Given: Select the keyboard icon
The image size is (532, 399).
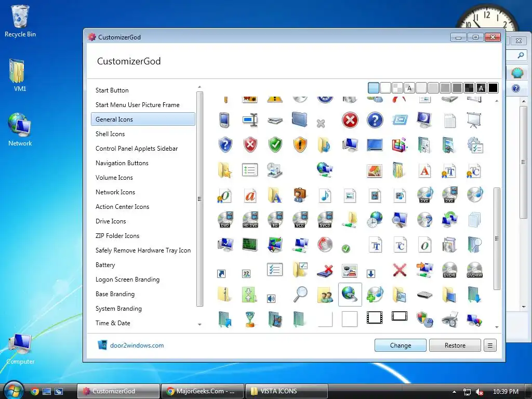Looking at the screenshot, I should pos(425,295).
